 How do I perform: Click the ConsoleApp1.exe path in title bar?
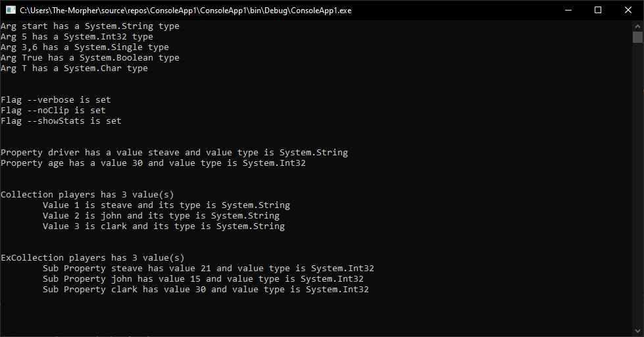click(x=186, y=11)
